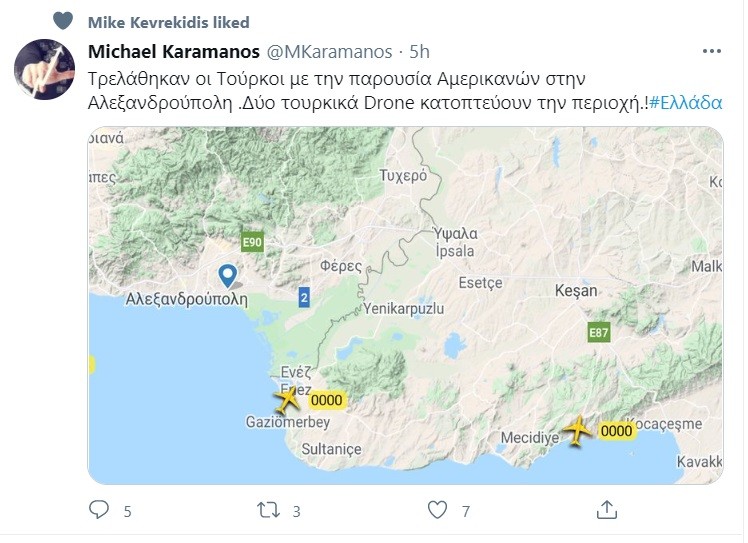Open Michael Karamanos profile avatar
Viewport: 748px width, 543px height.
click(44, 70)
